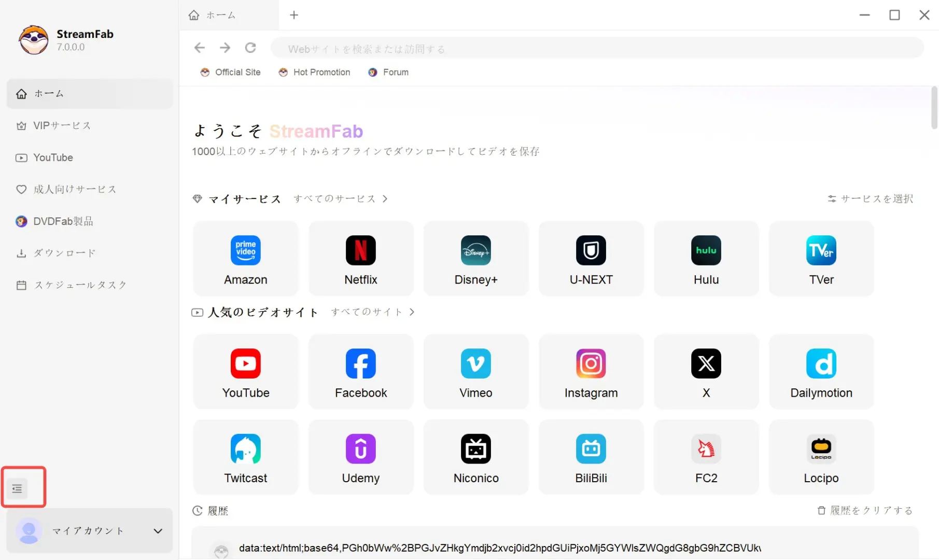
Task: Open the Hulu service tile
Action: [706, 259]
